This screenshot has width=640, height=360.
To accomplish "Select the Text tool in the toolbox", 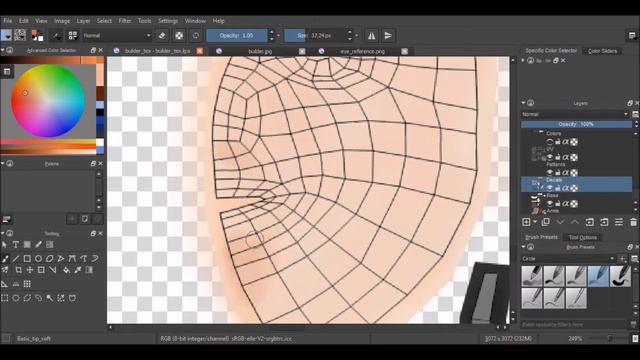I will click(16, 244).
